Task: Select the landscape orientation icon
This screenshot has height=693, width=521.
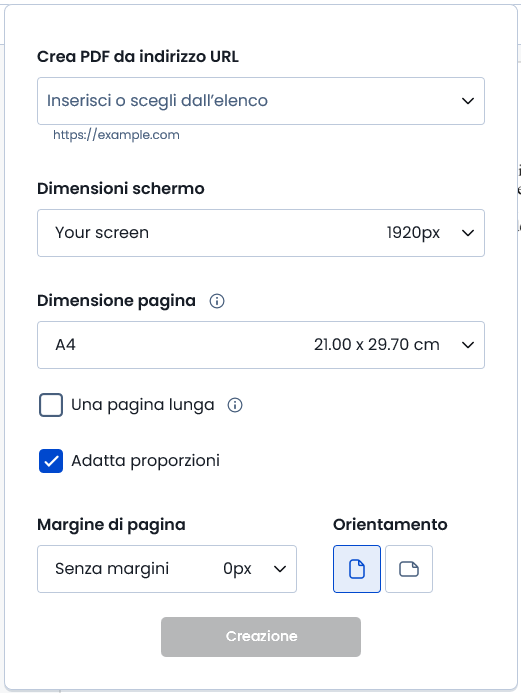Action: click(x=409, y=569)
